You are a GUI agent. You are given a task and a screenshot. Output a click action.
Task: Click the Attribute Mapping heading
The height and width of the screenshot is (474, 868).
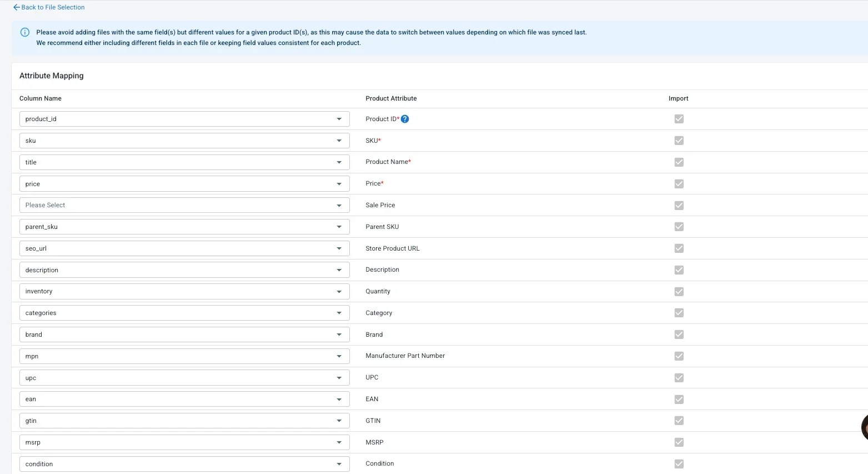click(x=52, y=76)
